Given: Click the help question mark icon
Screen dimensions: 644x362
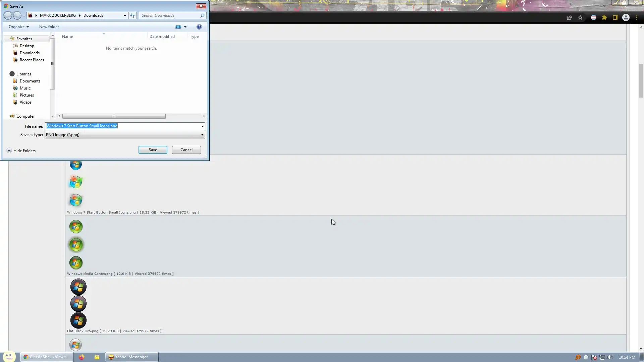Looking at the screenshot, I should click(199, 27).
